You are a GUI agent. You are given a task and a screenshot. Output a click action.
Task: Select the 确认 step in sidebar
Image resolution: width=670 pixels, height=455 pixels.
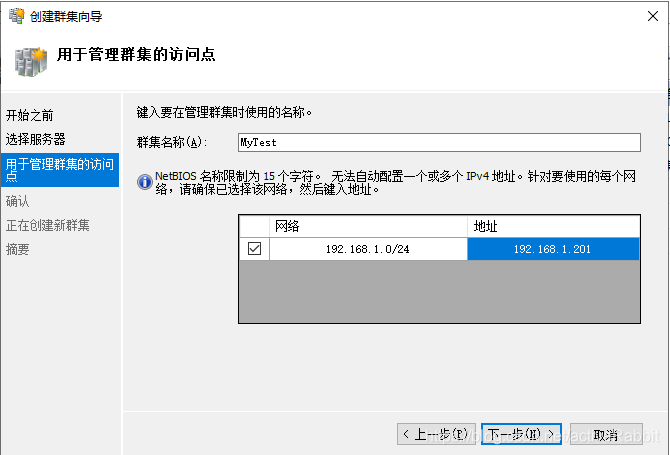coord(18,201)
